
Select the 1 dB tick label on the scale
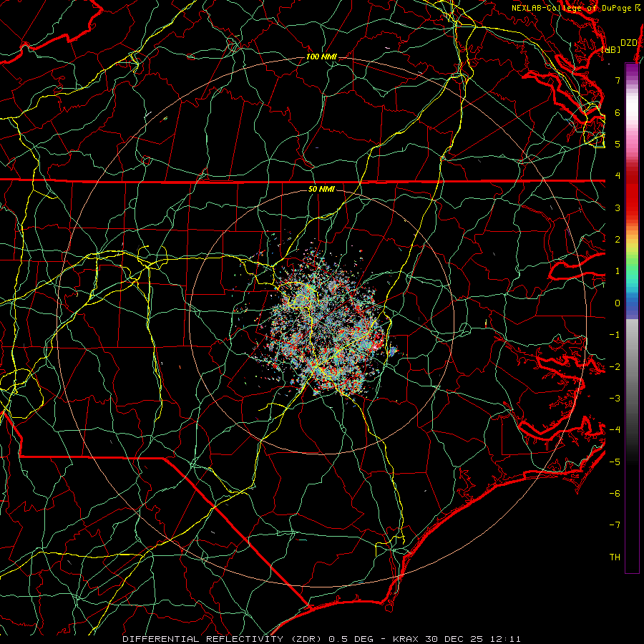618,271
